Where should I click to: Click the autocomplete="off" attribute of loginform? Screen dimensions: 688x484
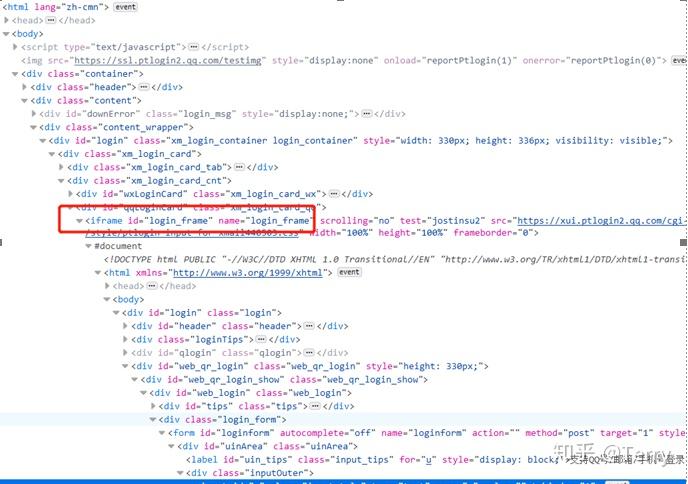tap(328, 433)
